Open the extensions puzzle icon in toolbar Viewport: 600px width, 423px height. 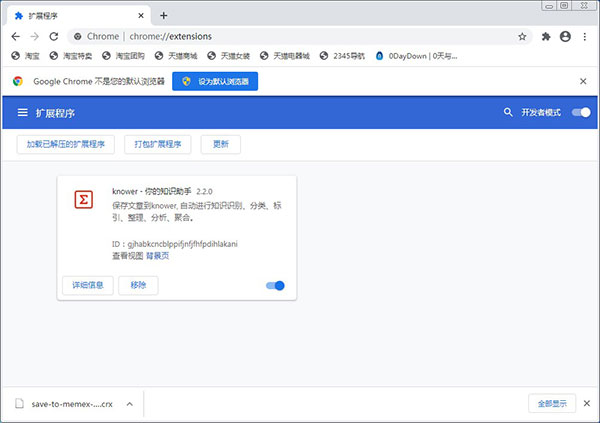[x=546, y=36]
